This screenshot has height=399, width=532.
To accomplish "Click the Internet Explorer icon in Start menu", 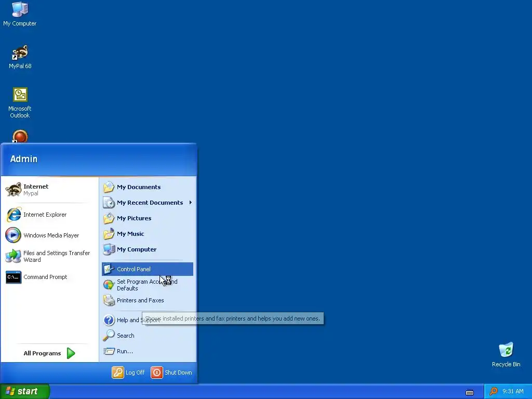I will [14, 215].
